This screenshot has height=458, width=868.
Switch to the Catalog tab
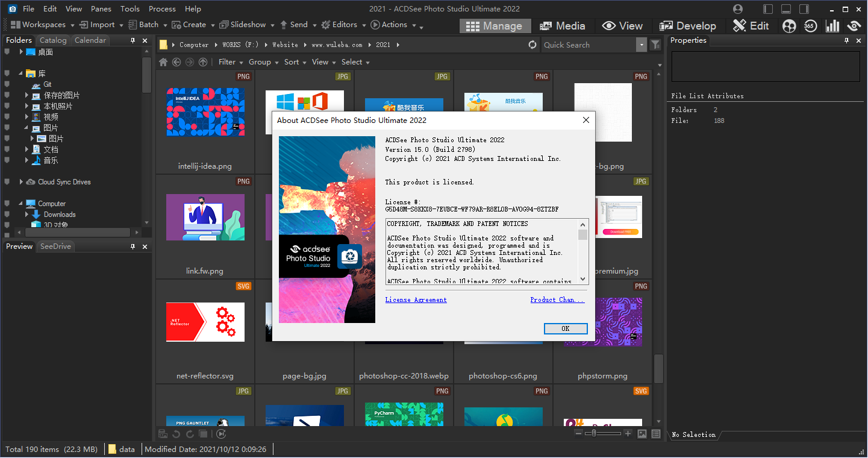[53, 40]
